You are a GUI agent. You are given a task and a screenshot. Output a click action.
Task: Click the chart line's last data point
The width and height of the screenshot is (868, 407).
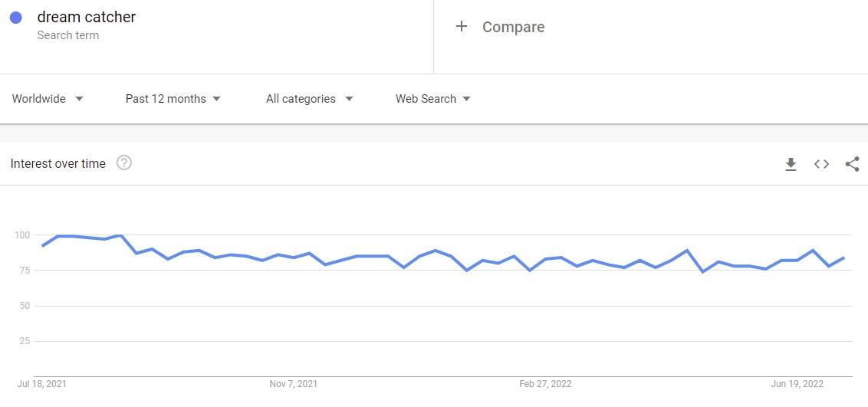point(844,258)
